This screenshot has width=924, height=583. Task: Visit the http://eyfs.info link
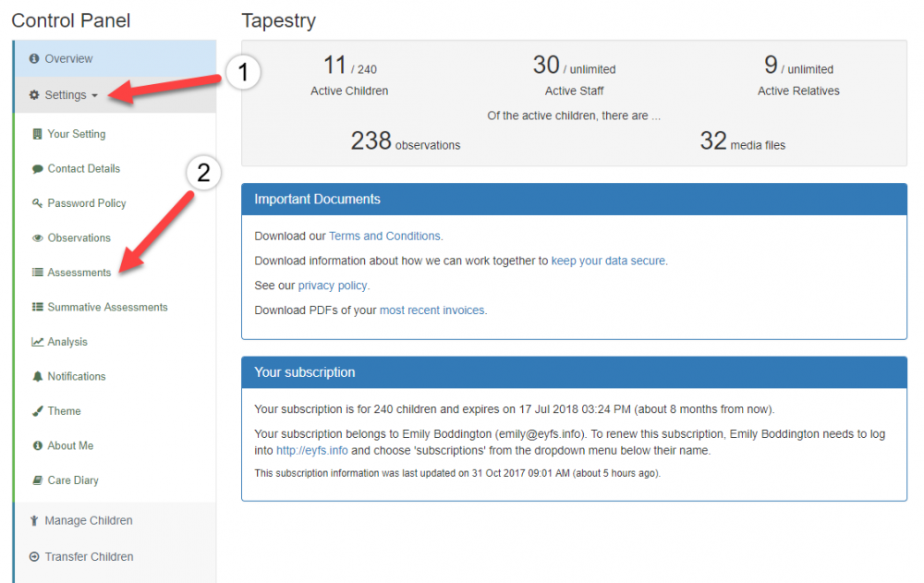point(313,451)
